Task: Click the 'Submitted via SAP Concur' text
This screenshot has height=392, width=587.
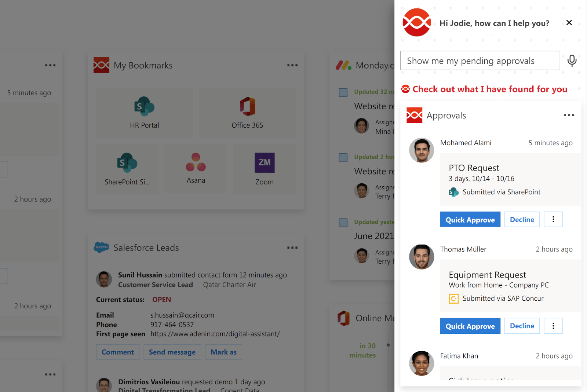Action: coord(503,298)
